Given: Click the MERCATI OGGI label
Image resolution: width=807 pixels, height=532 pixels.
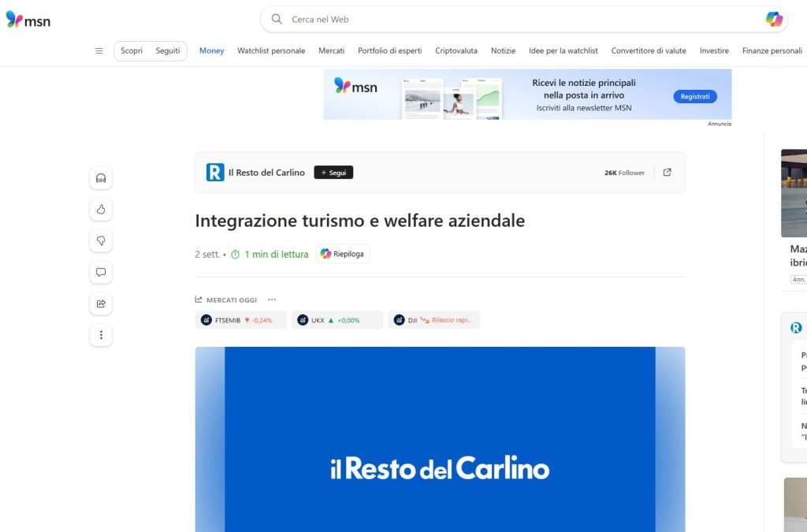Looking at the screenshot, I should click(x=232, y=300).
